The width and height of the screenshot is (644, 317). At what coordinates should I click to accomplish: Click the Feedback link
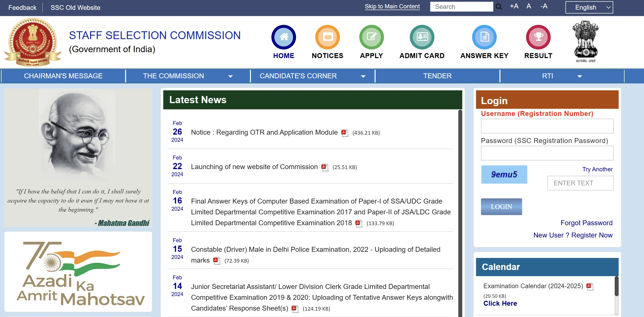(x=22, y=8)
